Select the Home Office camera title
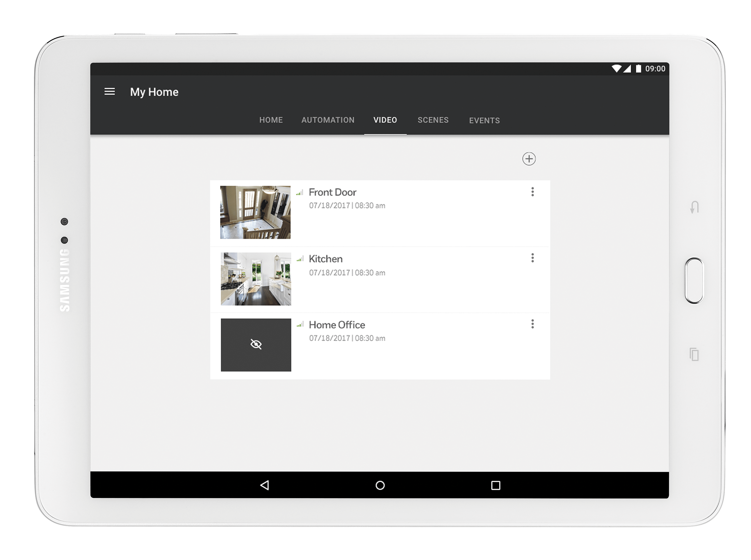 336,325
